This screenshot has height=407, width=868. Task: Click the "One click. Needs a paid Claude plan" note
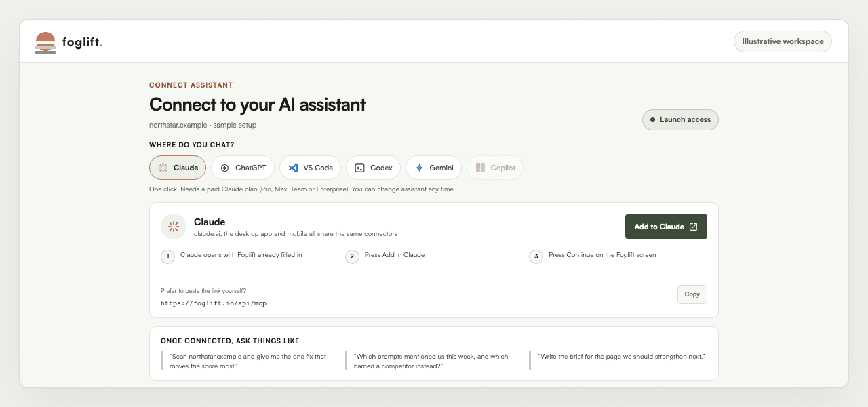point(302,189)
